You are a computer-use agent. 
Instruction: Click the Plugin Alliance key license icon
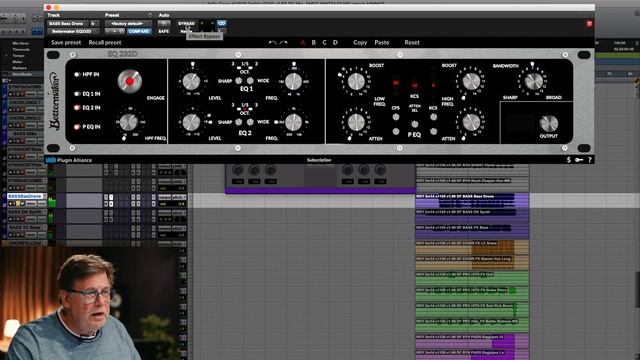(x=579, y=160)
